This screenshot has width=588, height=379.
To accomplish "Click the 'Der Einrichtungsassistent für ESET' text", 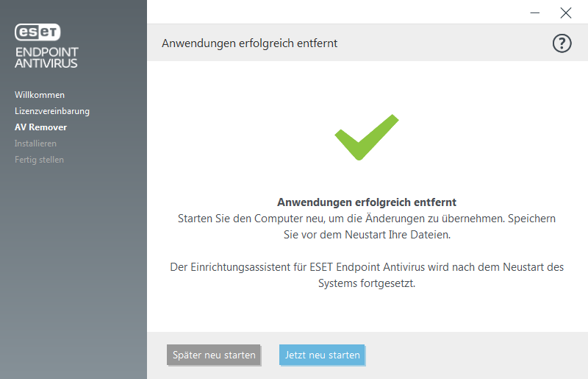I will click(251, 267).
